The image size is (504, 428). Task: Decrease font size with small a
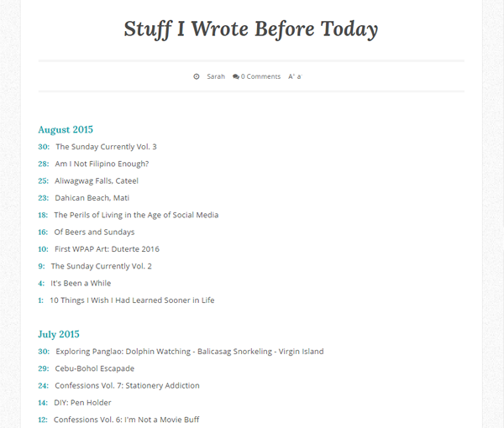pyautogui.click(x=299, y=76)
